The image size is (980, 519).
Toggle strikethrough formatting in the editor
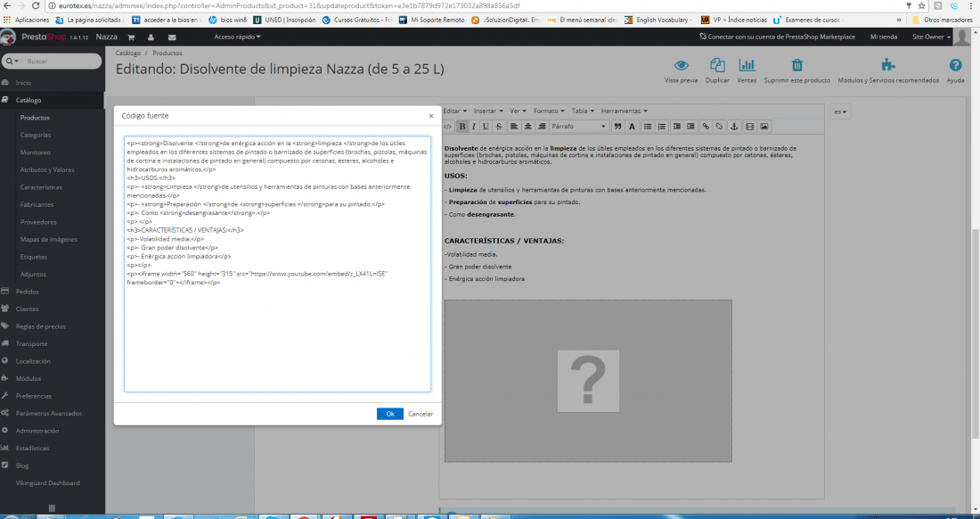[x=498, y=127]
